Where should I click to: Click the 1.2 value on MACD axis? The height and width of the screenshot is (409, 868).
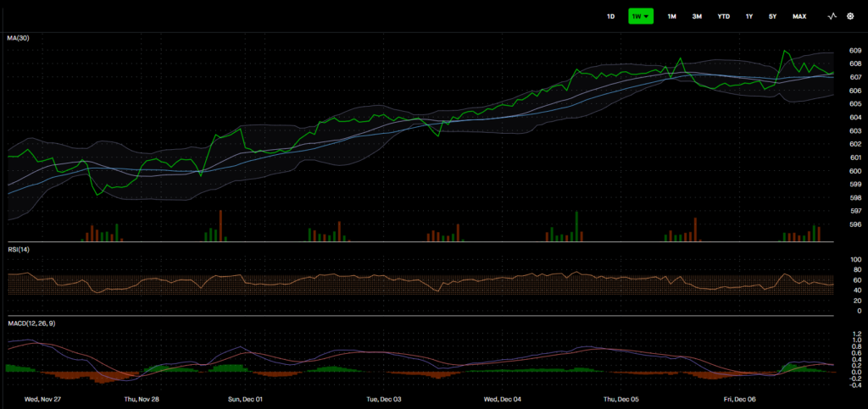[857, 334]
